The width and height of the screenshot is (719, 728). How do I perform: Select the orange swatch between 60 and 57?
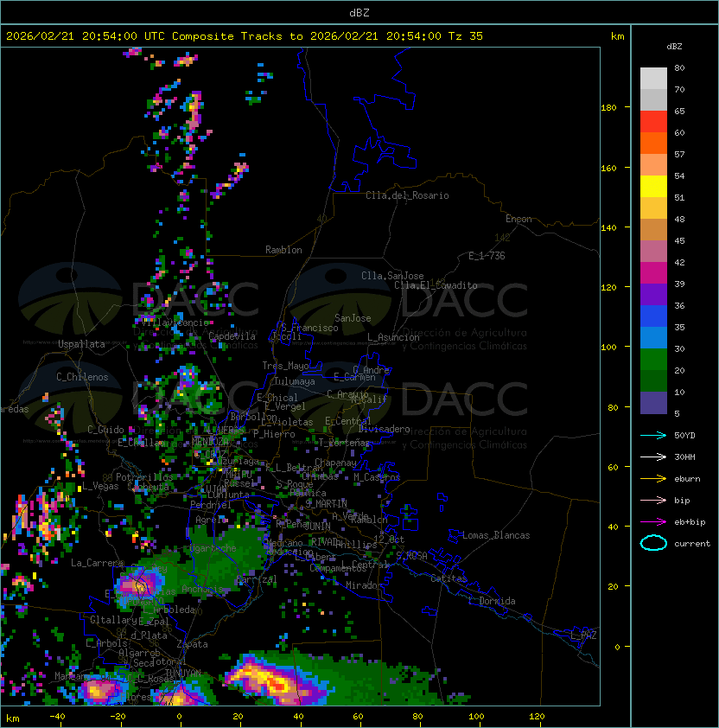click(653, 144)
